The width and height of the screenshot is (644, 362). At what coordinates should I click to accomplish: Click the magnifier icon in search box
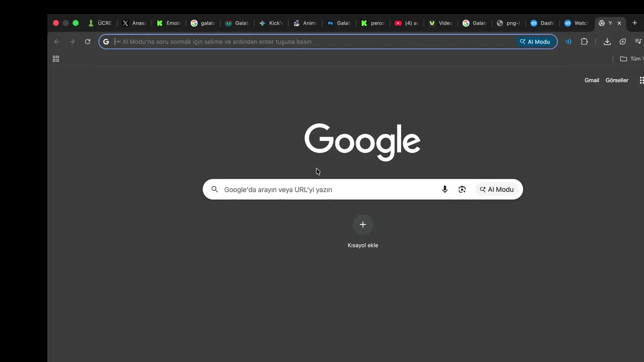pyautogui.click(x=215, y=190)
